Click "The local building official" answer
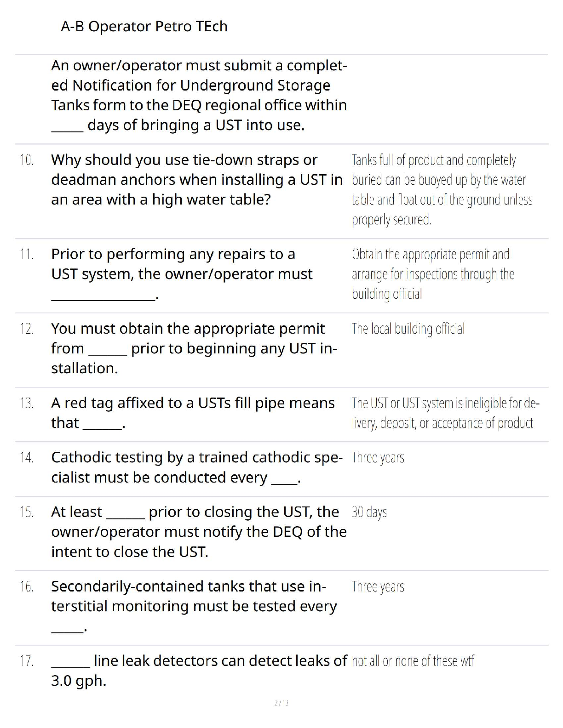This screenshot has width=563, height=728. (x=408, y=329)
